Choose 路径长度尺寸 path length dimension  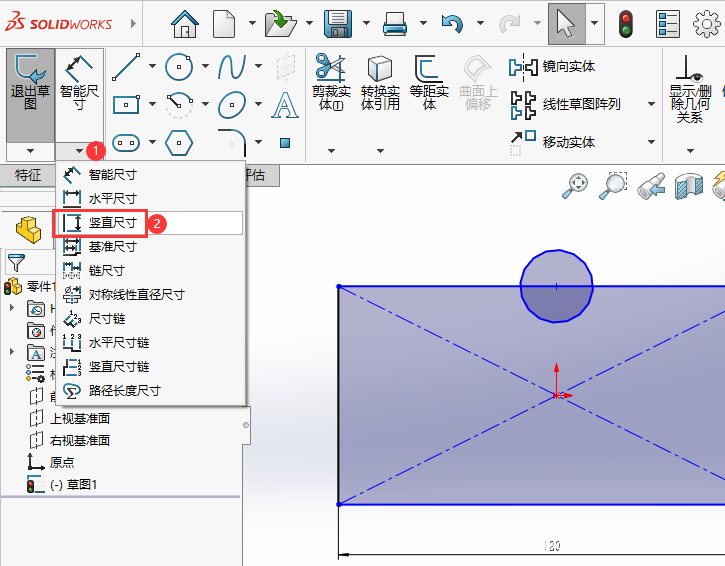point(151,391)
